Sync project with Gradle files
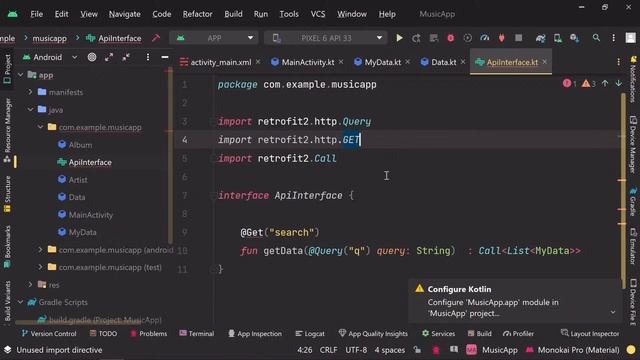Image resolution: width=640 pixels, height=360 pixels. pyautogui.click(x=540, y=38)
